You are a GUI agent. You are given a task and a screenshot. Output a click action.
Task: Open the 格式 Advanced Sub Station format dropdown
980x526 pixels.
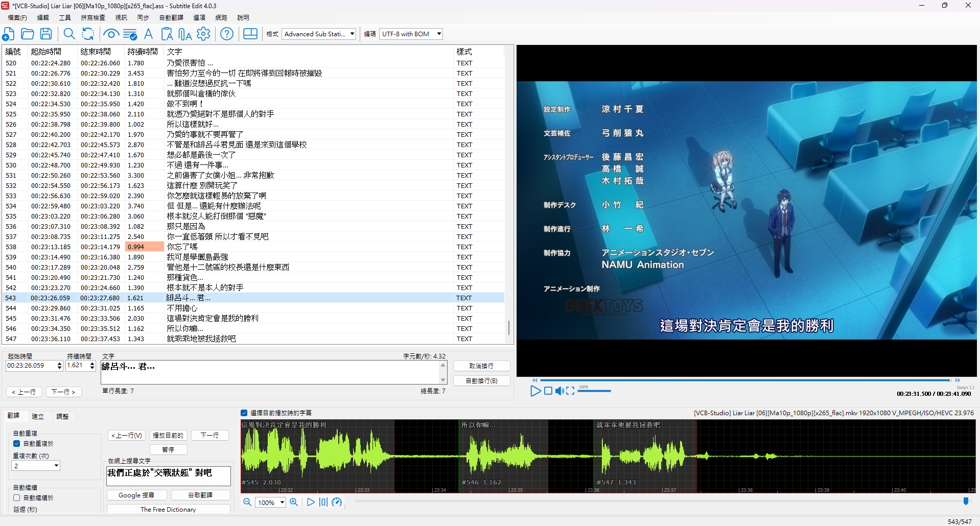[319, 34]
